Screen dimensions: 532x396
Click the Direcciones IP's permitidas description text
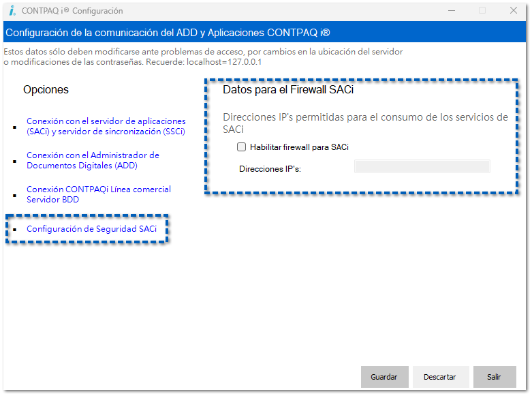(x=365, y=123)
